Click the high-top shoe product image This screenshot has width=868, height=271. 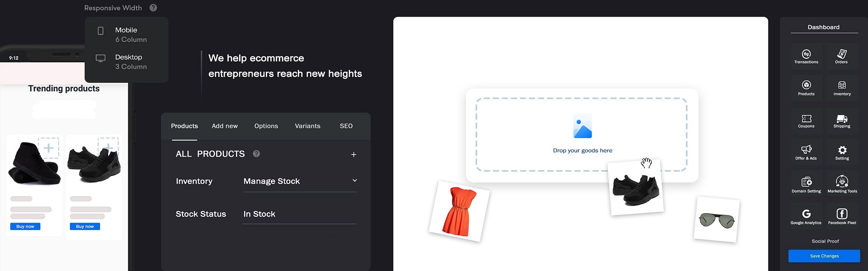click(34, 164)
